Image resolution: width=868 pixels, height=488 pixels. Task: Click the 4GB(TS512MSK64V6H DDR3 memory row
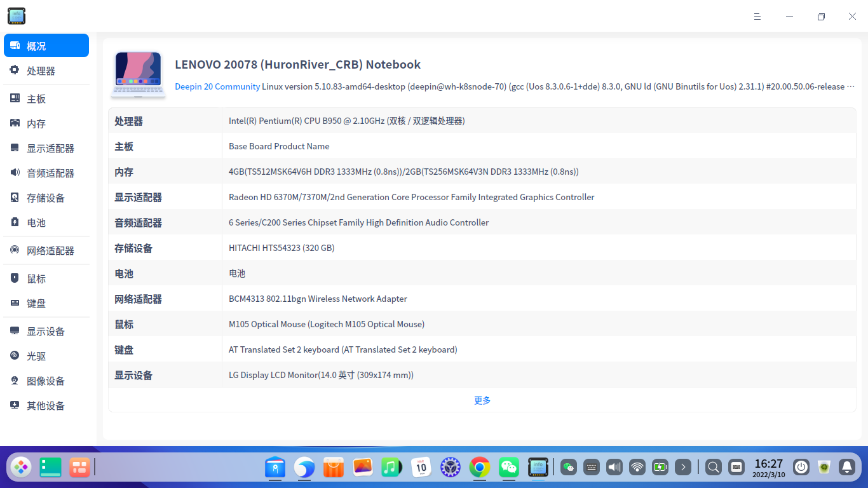pos(482,172)
